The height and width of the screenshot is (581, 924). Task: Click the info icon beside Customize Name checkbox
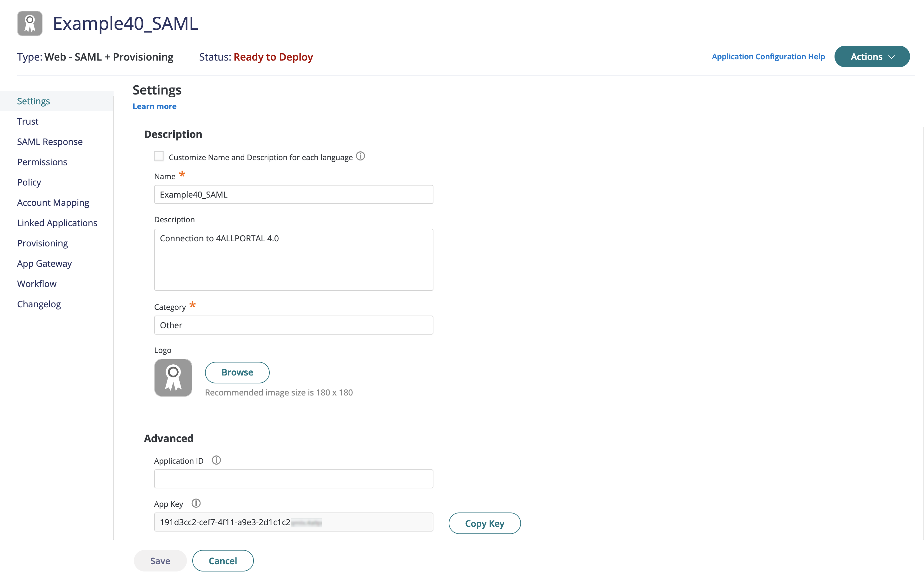click(360, 156)
